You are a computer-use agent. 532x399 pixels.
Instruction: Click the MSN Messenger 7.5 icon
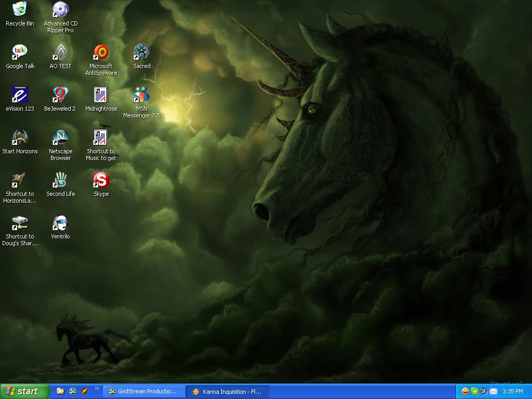tap(141, 95)
